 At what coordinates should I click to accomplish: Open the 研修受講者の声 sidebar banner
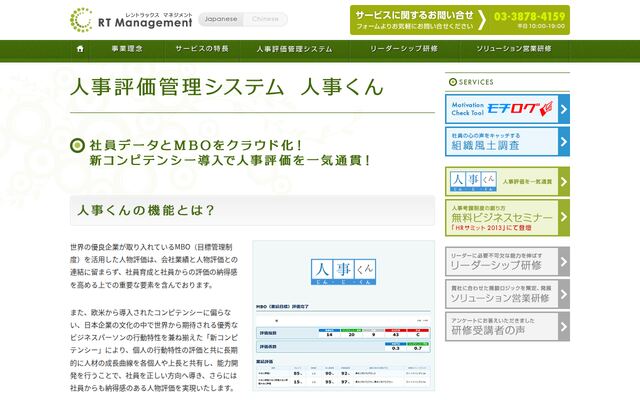[507, 327]
